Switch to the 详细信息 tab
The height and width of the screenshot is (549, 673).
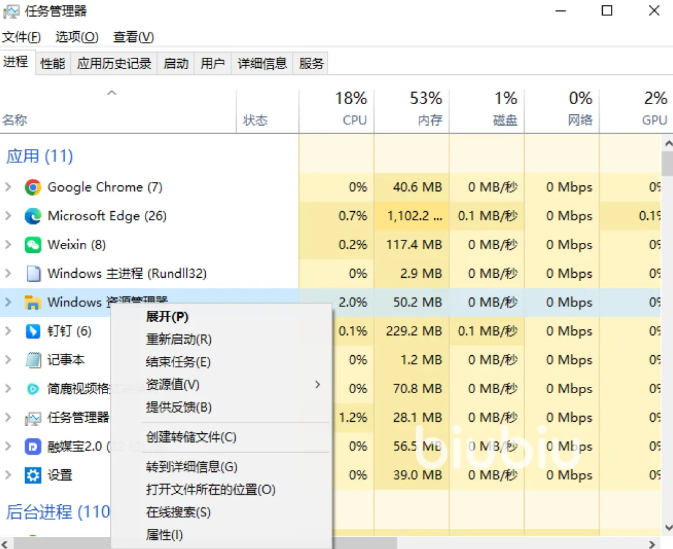(262, 63)
